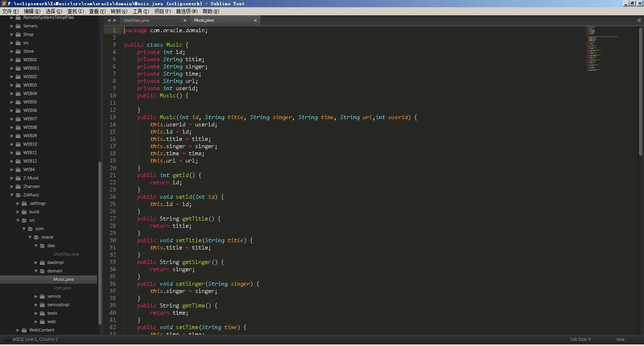Click the editor vertical scrollbar
Screen dimensions: 644x346
pos(640,91)
